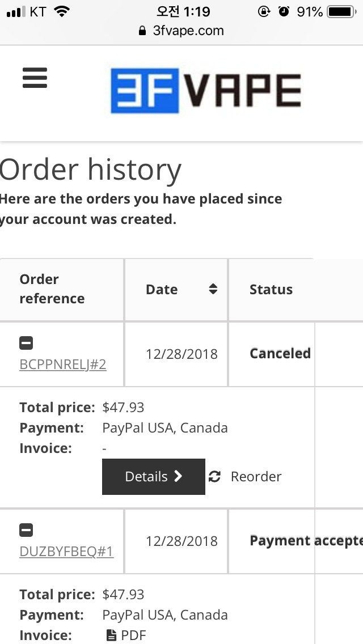Click the 3FVAPE logo
The height and width of the screenshot is (644, 363).
(x=206, y=90)
